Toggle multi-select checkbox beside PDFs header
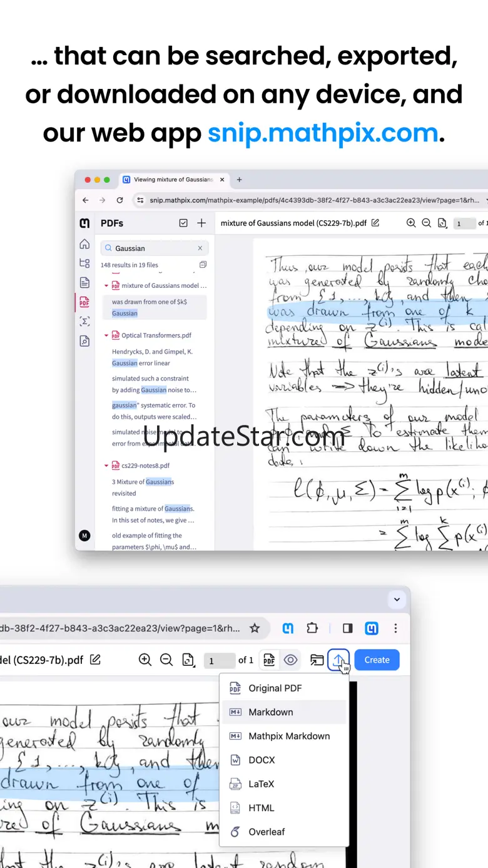 [x=183, y=223]
